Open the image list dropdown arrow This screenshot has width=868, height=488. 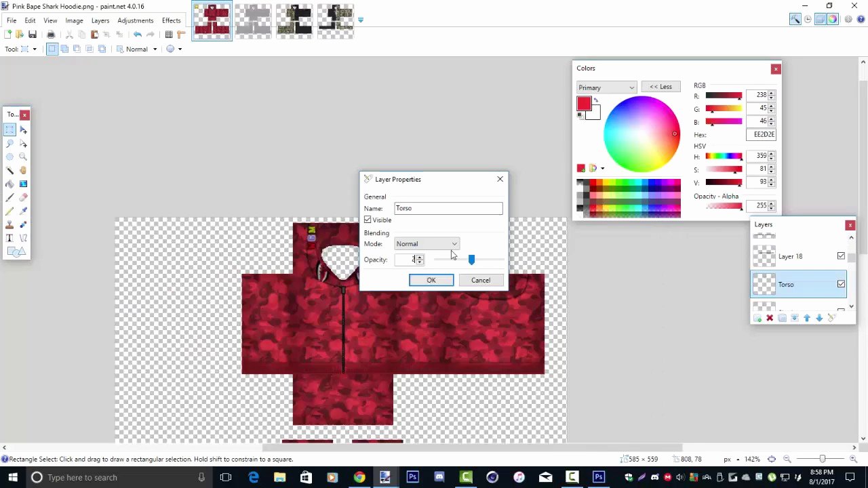360,20
